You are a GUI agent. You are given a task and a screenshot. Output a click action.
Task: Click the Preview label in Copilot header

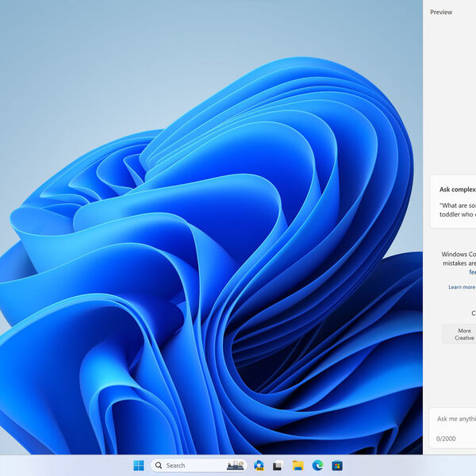441,12
